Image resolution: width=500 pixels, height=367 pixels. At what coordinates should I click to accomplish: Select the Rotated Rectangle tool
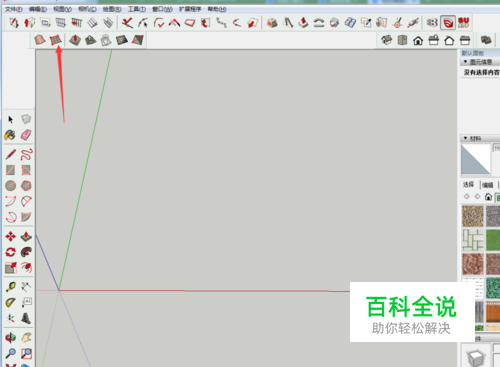click(x=26, y=170)
